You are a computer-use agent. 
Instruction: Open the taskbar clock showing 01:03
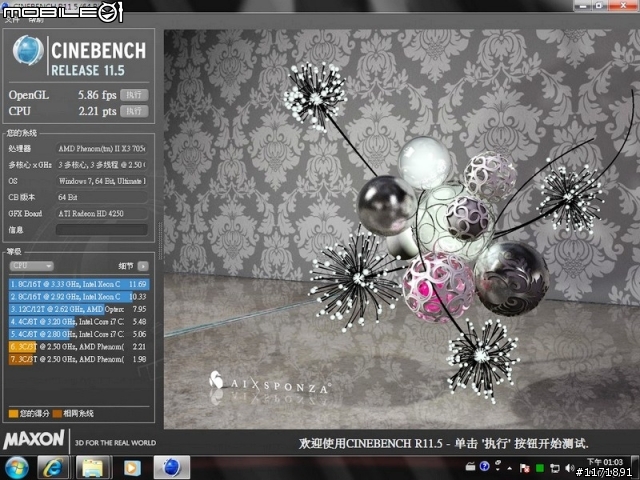tap(604, 467)
